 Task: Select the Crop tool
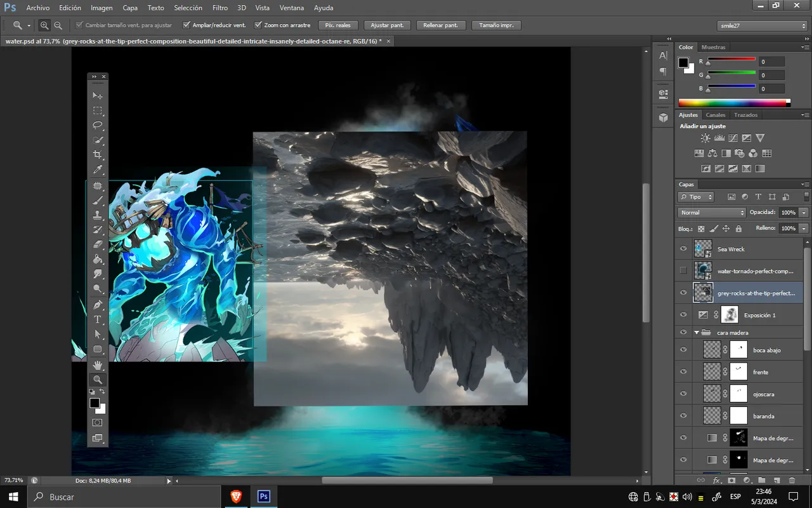click(x=98, y=155)
